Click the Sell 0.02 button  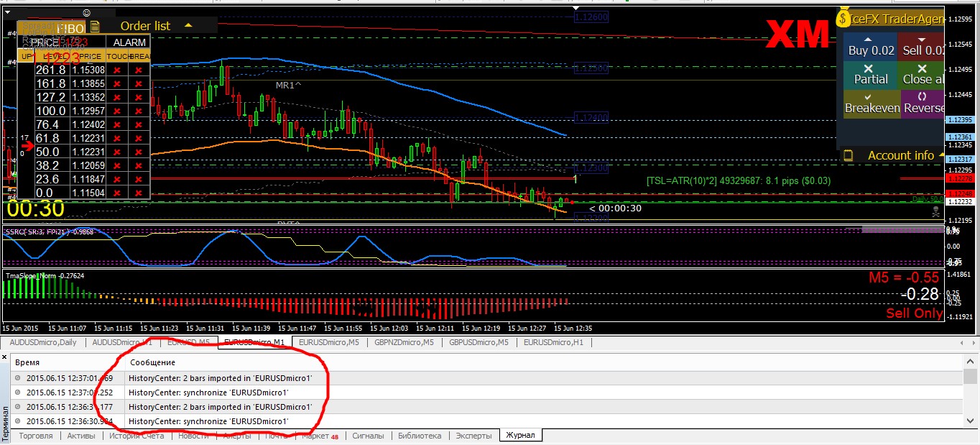[922, 47]
